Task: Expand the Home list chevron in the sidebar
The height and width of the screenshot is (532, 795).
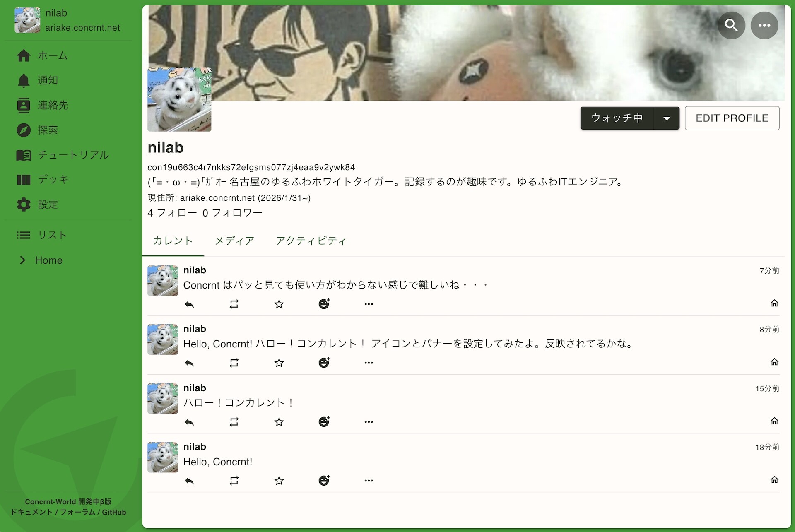Action: point(23,260)
